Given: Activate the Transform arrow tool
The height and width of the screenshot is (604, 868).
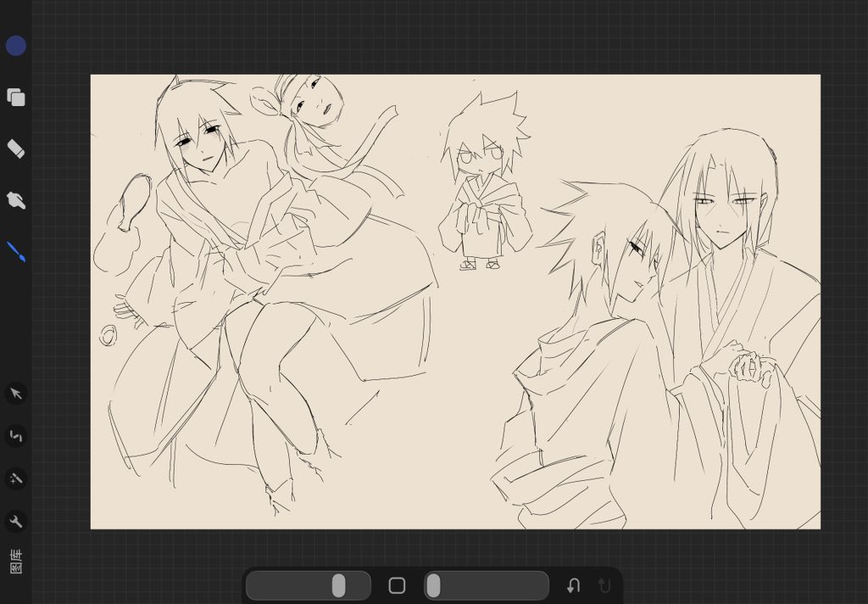Looking at the screenshot, I should coord(16,394).
